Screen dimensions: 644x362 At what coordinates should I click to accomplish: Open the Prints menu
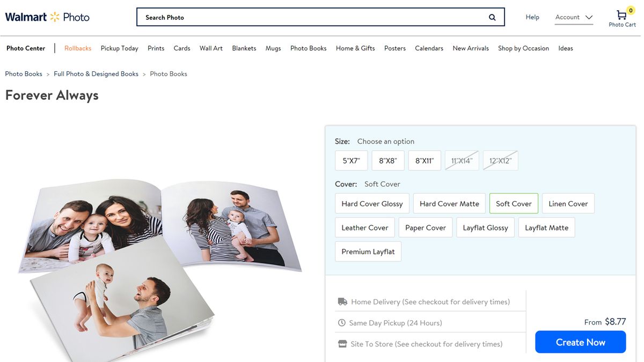pos(156,48)
